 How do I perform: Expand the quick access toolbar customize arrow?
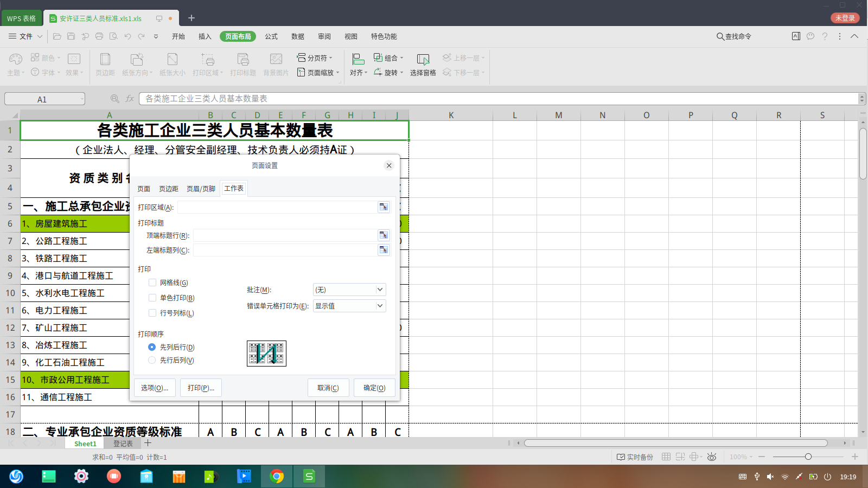[x=156, y=36]
